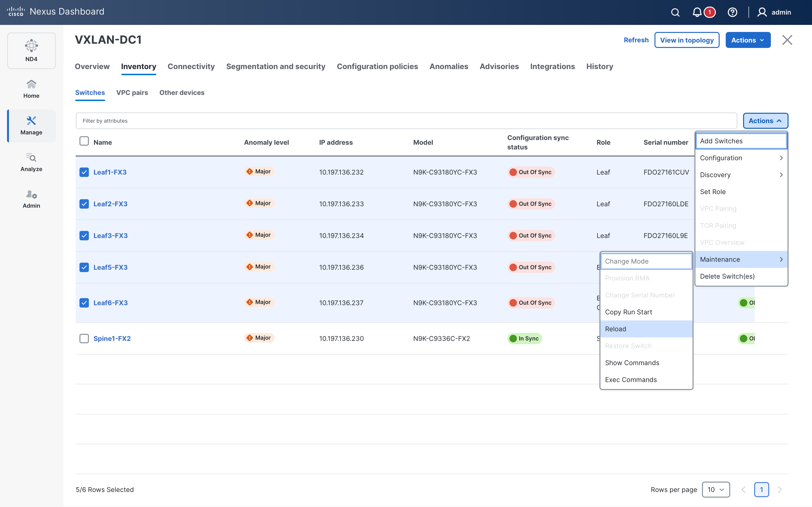Choose Delete Switch(es) menu item
The width and height of the screenshot is (812, 507).
pos(741,276)
